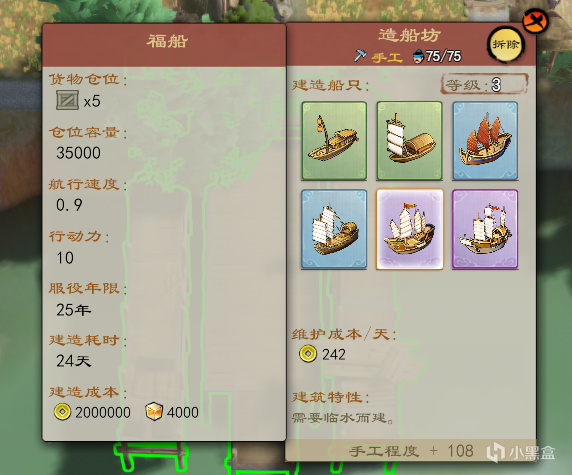Click the gold coin build cost icon
The height and width of the screenshot is (475, 572).
point(62,412)
